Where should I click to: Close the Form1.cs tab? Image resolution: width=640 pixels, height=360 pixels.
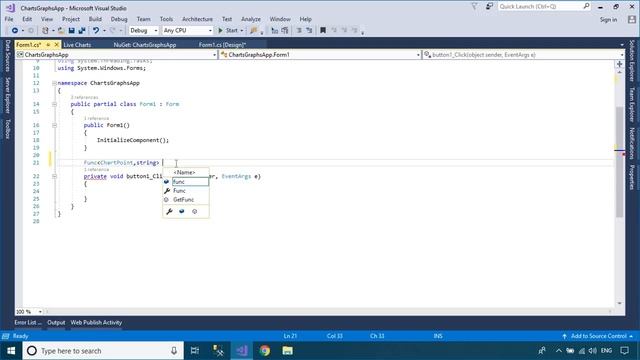click(57, 44)
